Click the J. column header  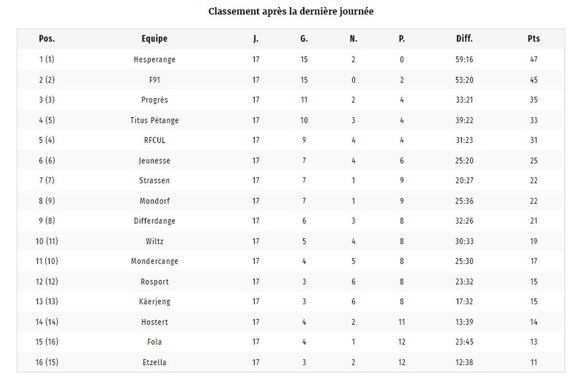tap(256, 39)
